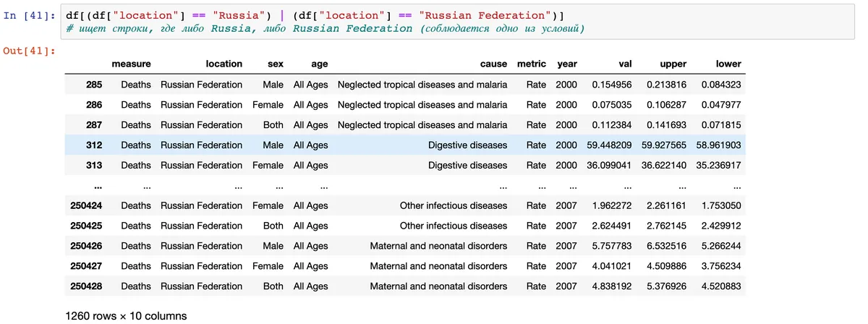Click the 'metric' column header

tap(532, 64)
